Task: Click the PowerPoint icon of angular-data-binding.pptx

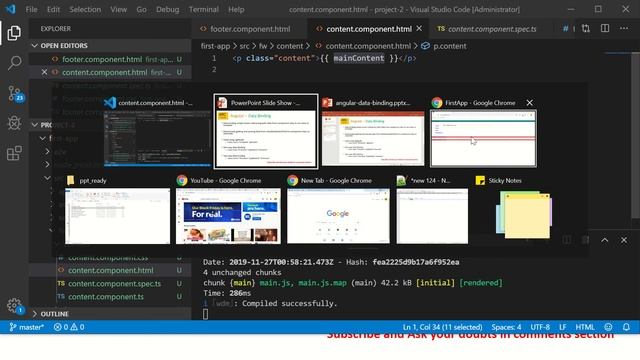Action: coord(327,103)
